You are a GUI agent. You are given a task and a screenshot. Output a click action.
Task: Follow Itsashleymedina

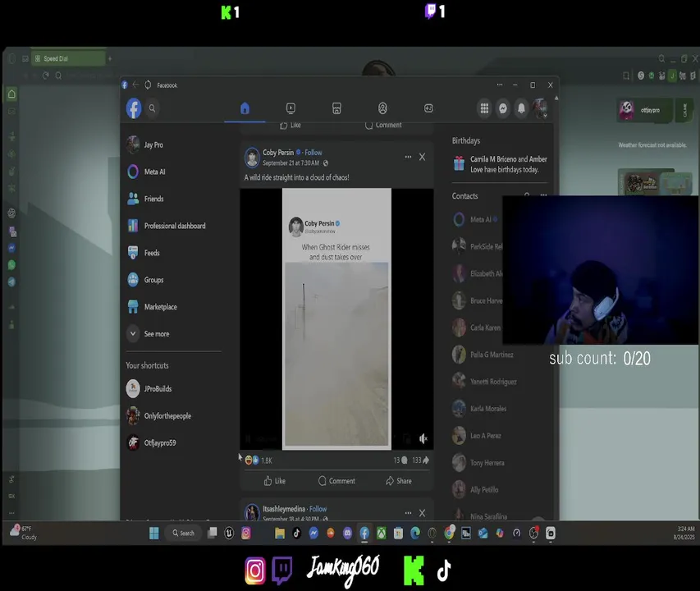[318, 509]
